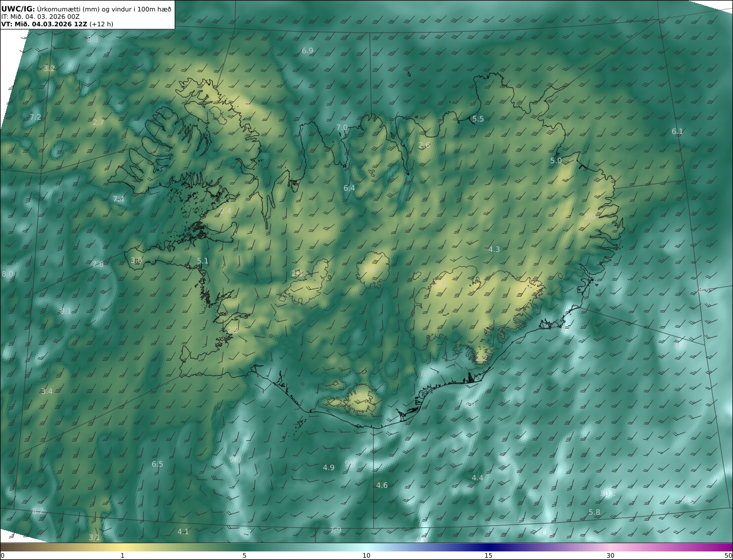Click the 2.7 value on the map
Viewport: 733px width, 560px height.
click(98, 123)
